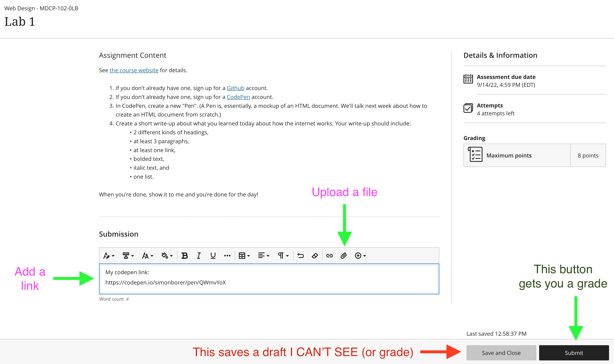The width and height of the screenshot is (614, 364).
Task: Click the eraser clear formatting icon
Action: coord(315,256)
